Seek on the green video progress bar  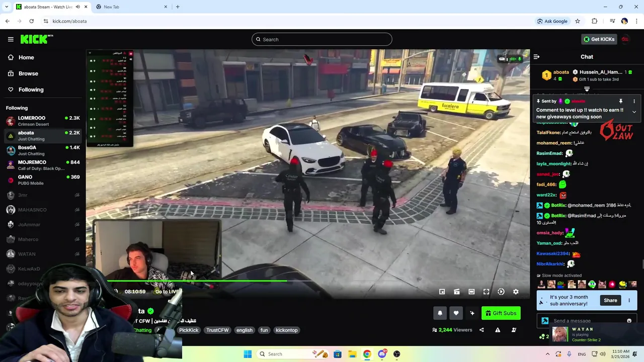(196, 281)
